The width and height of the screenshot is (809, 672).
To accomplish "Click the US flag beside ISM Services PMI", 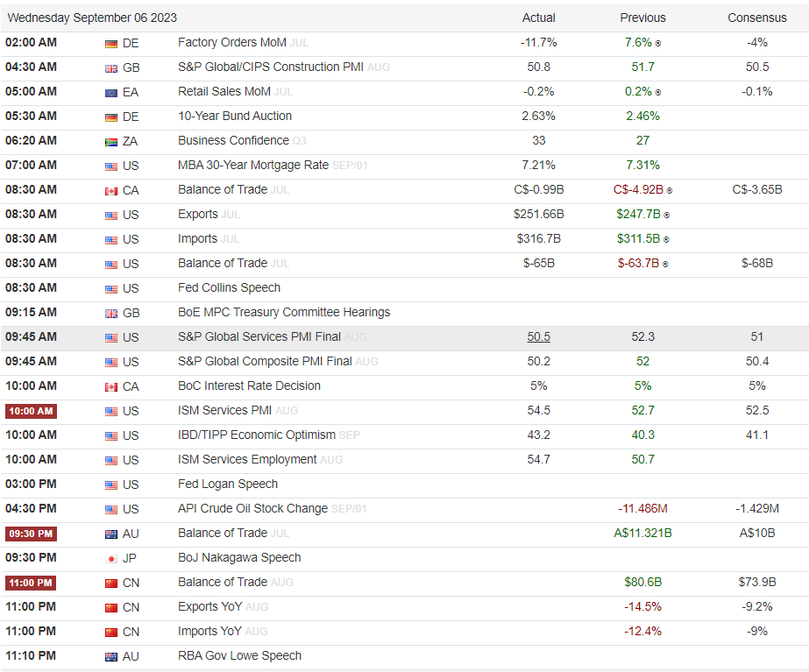I will (111, 412).
